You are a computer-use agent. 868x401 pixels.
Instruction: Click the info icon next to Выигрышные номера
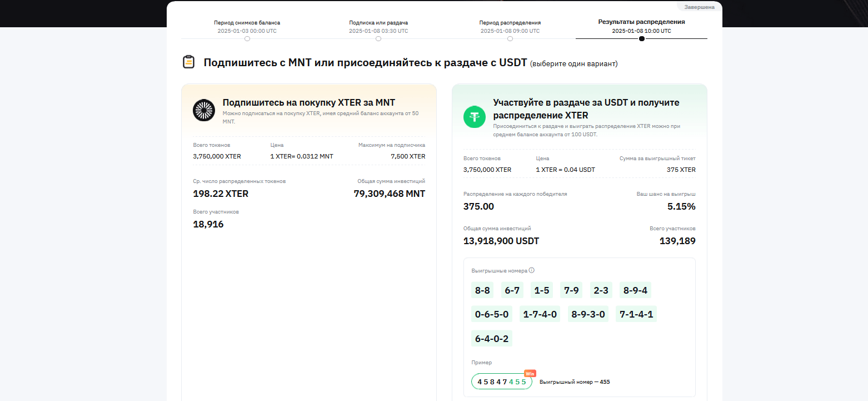tap(532, 271)
